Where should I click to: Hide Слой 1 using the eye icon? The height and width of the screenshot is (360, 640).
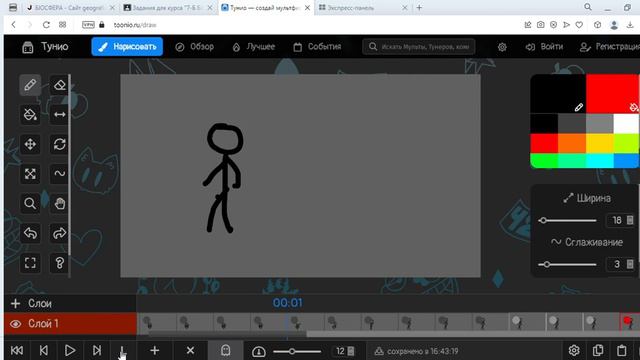coord(16,324)
